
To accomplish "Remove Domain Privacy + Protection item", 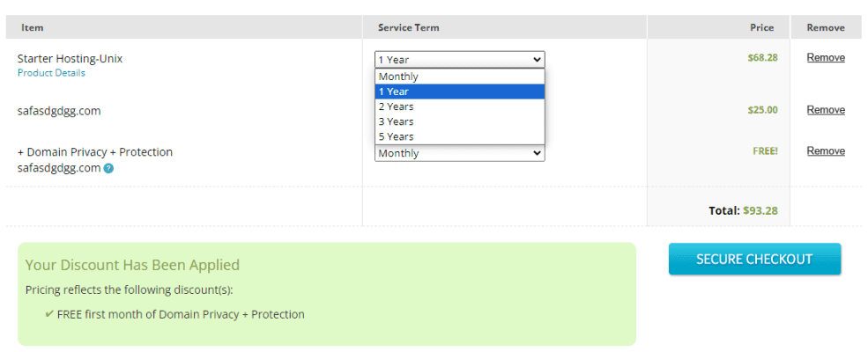I will point(826,150).
